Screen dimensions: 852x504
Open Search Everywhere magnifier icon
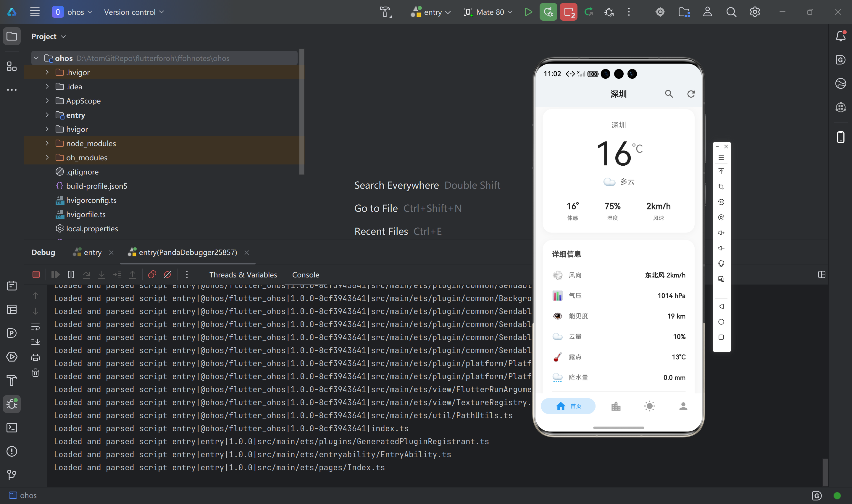coord(731,12)
